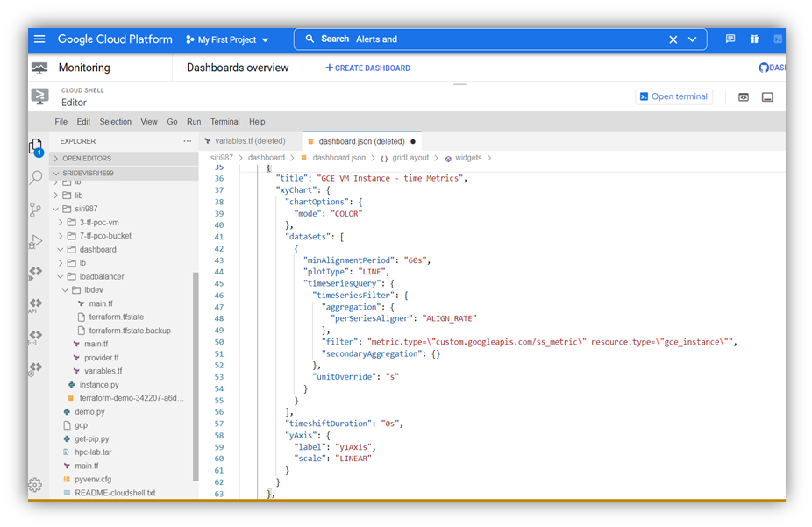Open the View menu

[x=148, y=122]
